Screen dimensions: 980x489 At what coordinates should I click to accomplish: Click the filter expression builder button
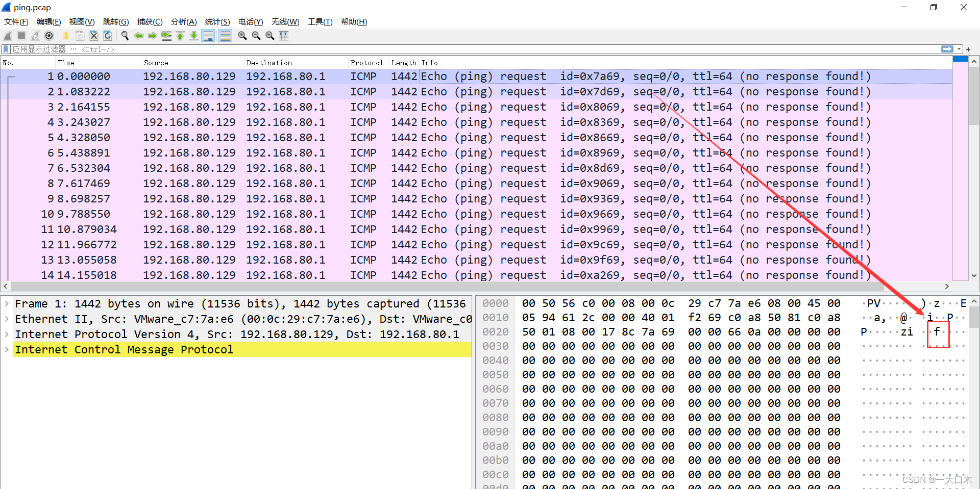point(948,49)
